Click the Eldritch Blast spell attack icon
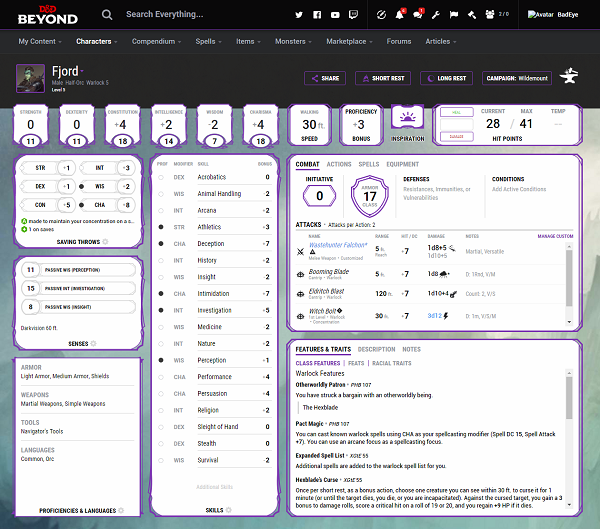600x529 pixels. click(x=301, y=294)
